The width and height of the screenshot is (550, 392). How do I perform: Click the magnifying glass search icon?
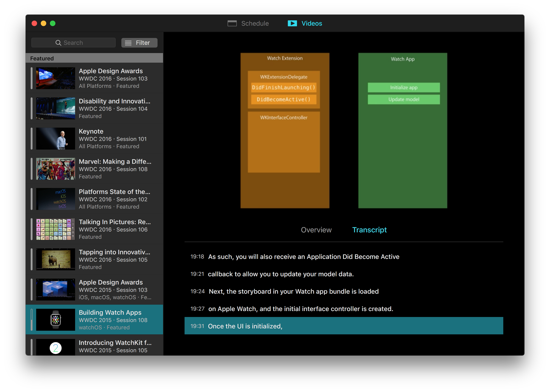58,43
